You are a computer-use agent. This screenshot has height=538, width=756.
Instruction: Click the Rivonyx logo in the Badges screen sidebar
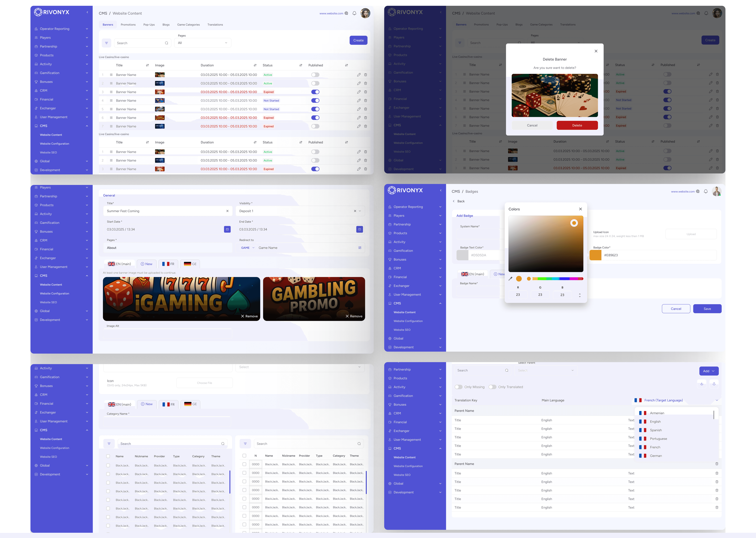[405, 190]
